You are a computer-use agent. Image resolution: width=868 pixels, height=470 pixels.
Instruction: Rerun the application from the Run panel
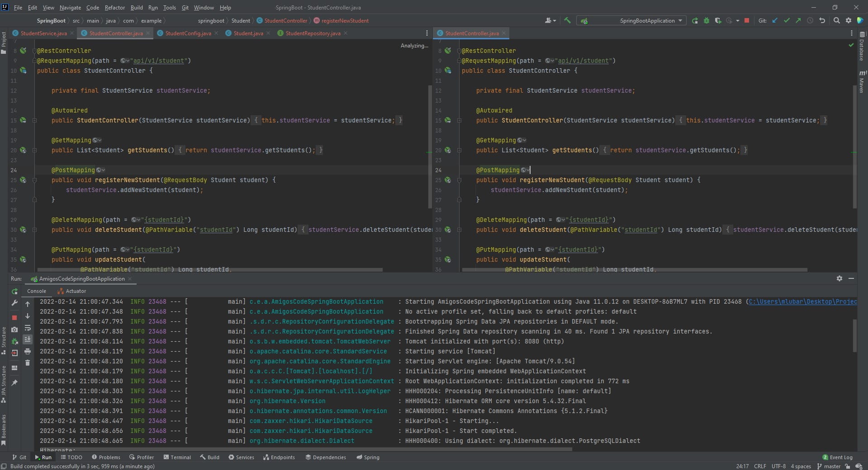tap(14, 291)
